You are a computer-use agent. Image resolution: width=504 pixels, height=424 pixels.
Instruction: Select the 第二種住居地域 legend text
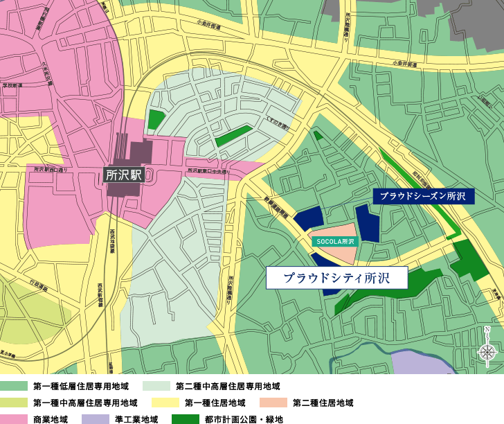(x=323, y=403)
